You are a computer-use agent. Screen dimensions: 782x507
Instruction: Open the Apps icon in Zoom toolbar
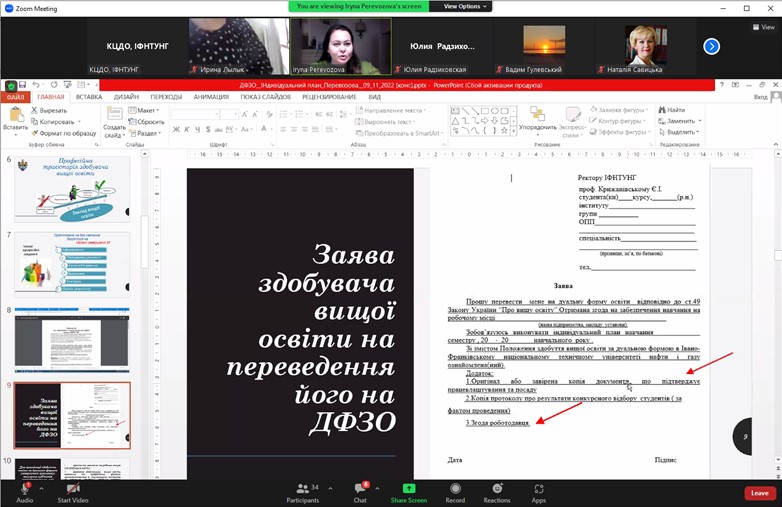coord(538,488)
